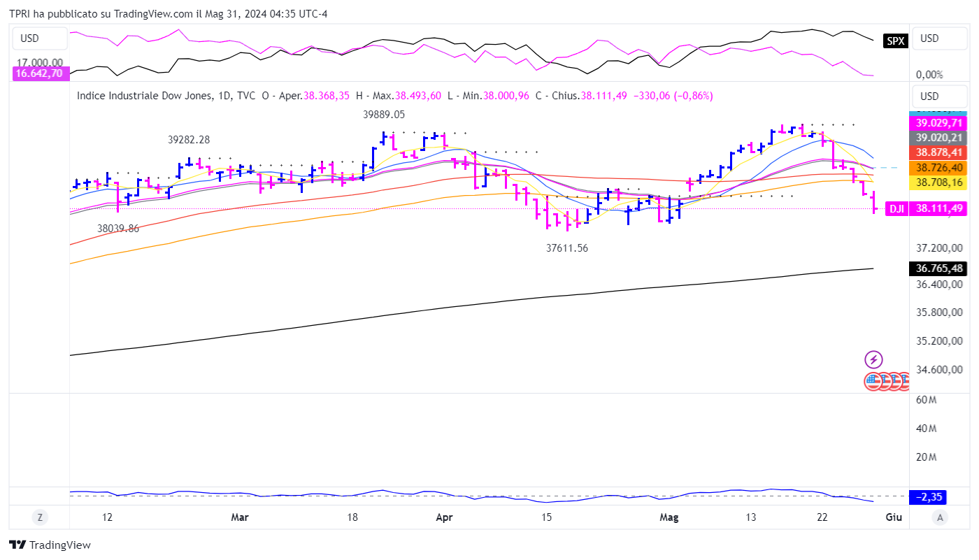The image size is (979, 560).
Task: Click the black SPX symbol label
Action: pyautogui.click(x=895, y=41)
